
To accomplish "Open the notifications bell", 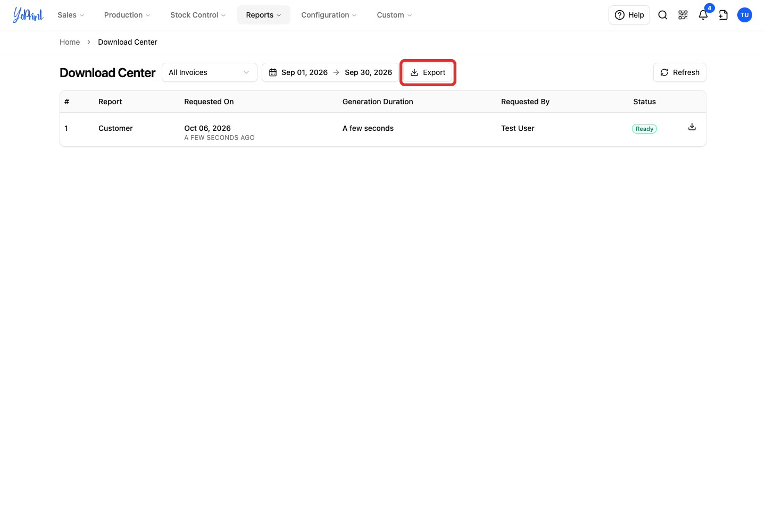I will point(703,15).
